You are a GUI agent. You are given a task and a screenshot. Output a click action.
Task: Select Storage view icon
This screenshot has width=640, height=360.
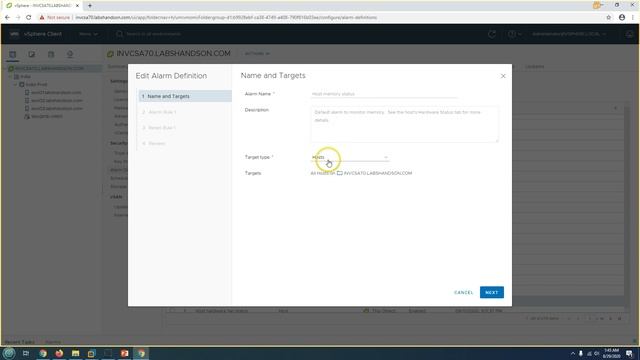pos(51,54)
